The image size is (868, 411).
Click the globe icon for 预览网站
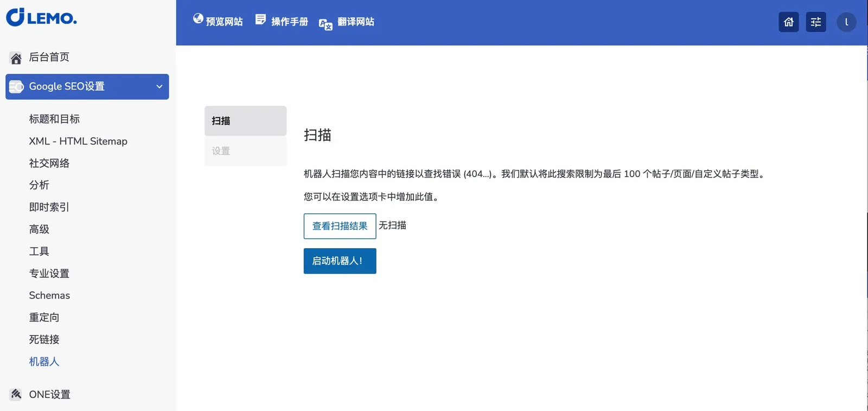(198, 19)
